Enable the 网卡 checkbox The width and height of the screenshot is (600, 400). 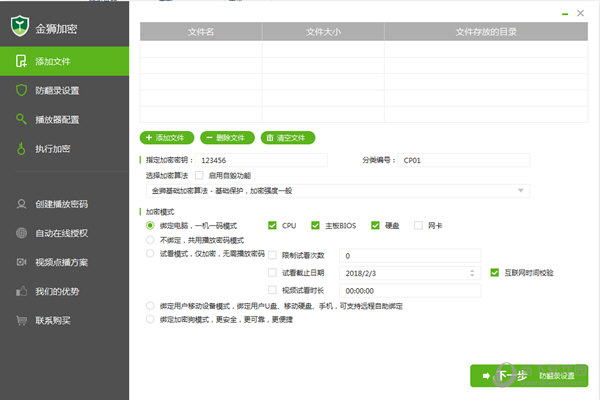[x=419, y=225]
